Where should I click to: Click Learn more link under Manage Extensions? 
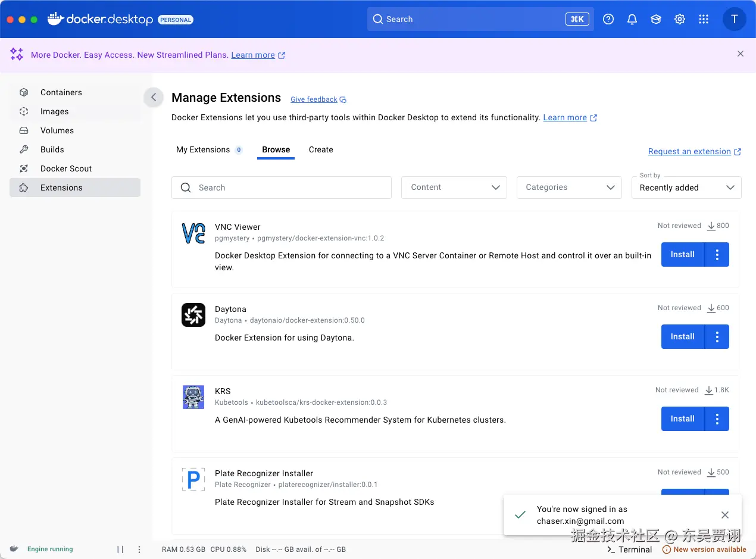[570, 117]
